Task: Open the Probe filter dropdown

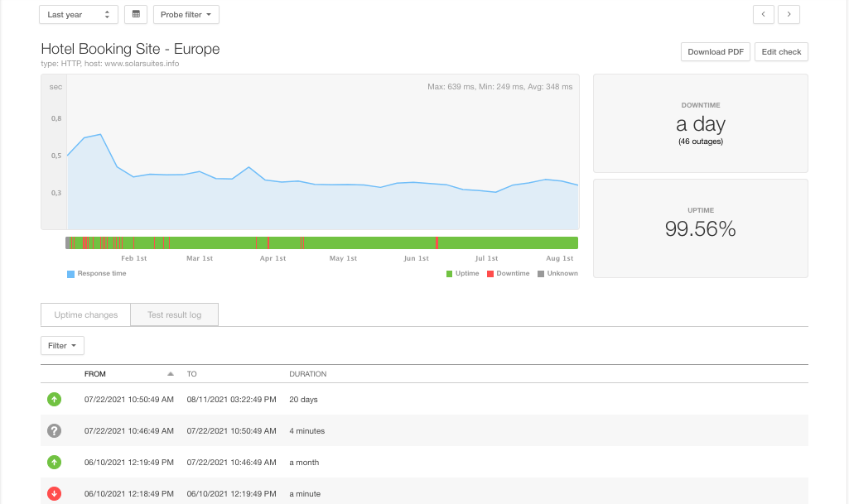Action: pyautogui.click(x=186, y=14)
